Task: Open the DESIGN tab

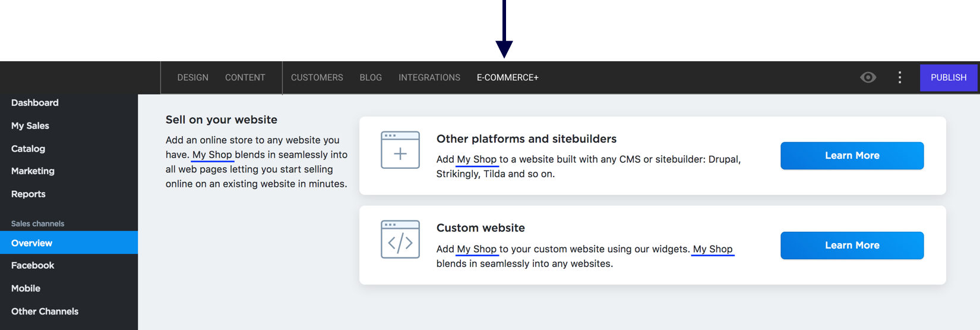Action: pos(193,77)
